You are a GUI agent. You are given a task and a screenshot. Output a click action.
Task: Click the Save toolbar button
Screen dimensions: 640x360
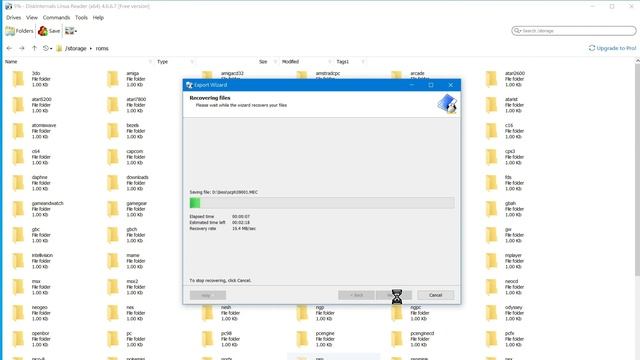[x=49, y=31]
